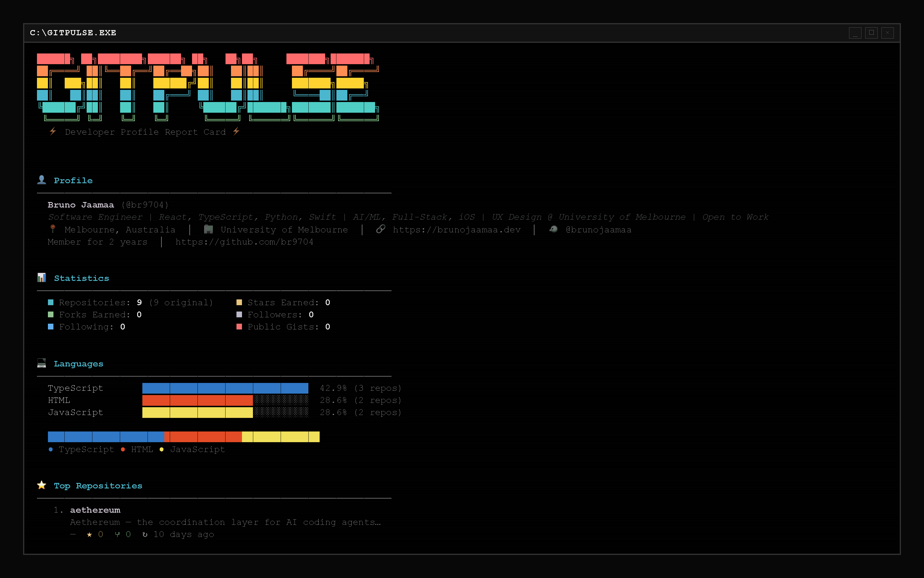
Task: Click the Developer Profile Report Card subtitle
Action: (x=145, y=132)
